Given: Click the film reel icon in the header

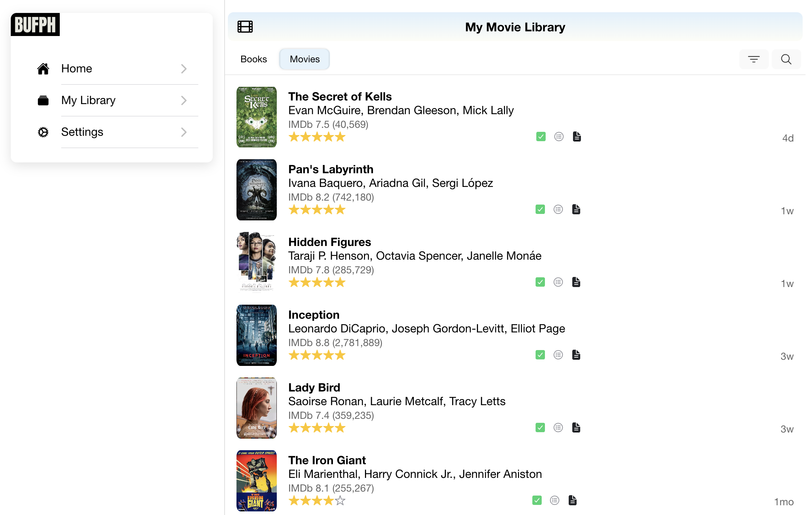Looking at the screenshot, I should tap(245, 27).
